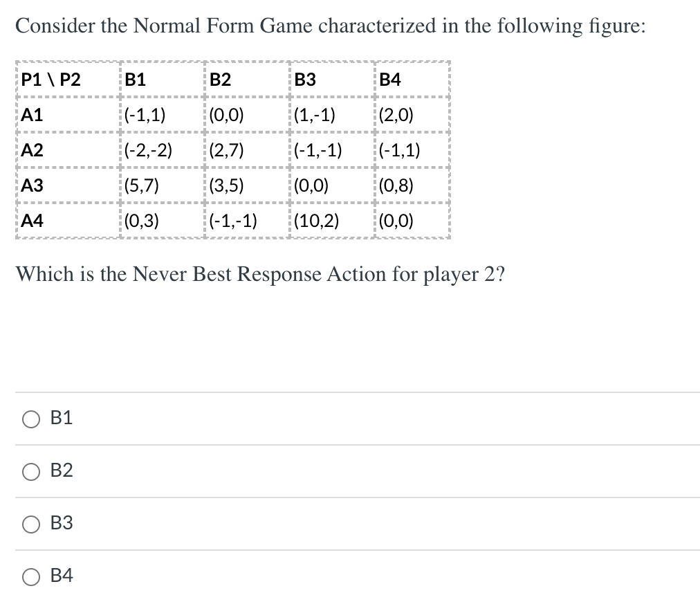700x602 pixels.
Task: Select the B2 radio button
Action: click(30, 471)
